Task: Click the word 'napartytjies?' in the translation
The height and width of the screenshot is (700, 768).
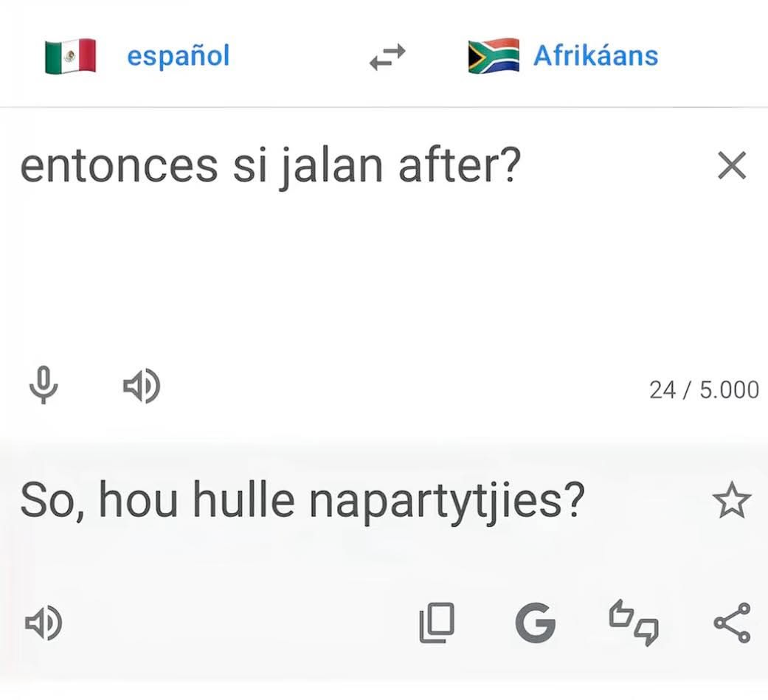Action: [x=446, y=502]
